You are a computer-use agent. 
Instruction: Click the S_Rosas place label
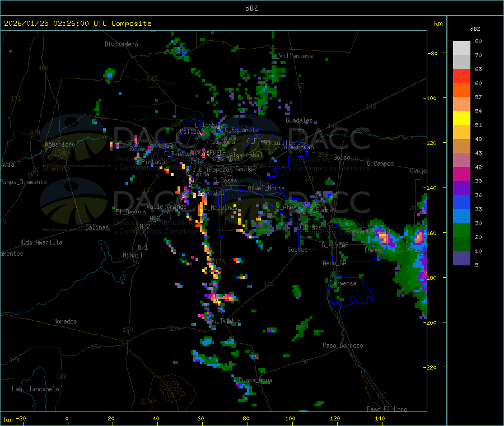(225, 180)
